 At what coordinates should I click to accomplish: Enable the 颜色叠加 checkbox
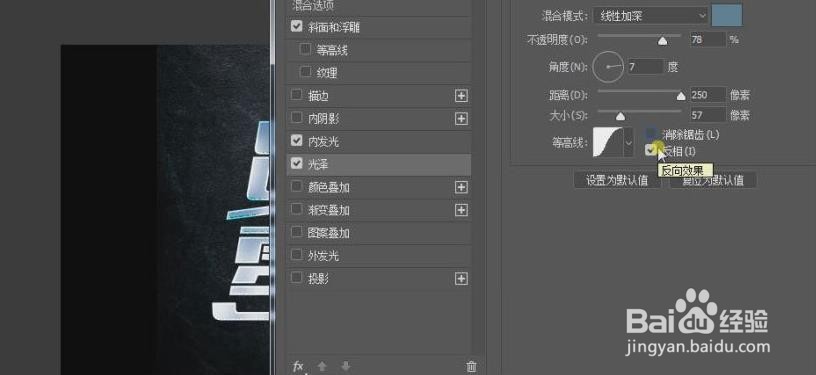click(297, 186)
